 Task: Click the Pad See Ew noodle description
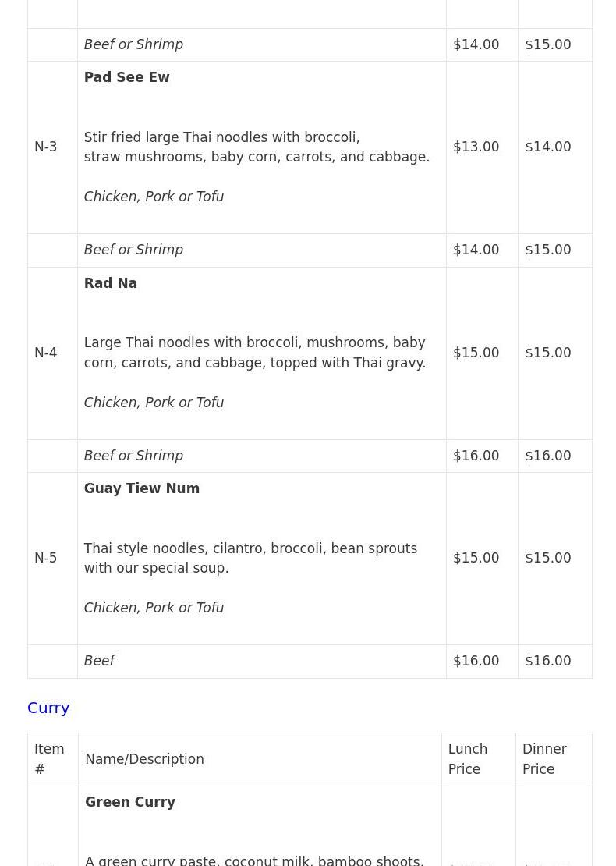pos(256,147)
